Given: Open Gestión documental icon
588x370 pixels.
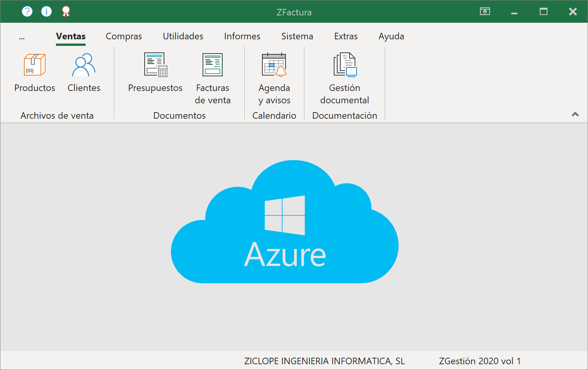Looking at the screenshot, I should pos(345,65).
